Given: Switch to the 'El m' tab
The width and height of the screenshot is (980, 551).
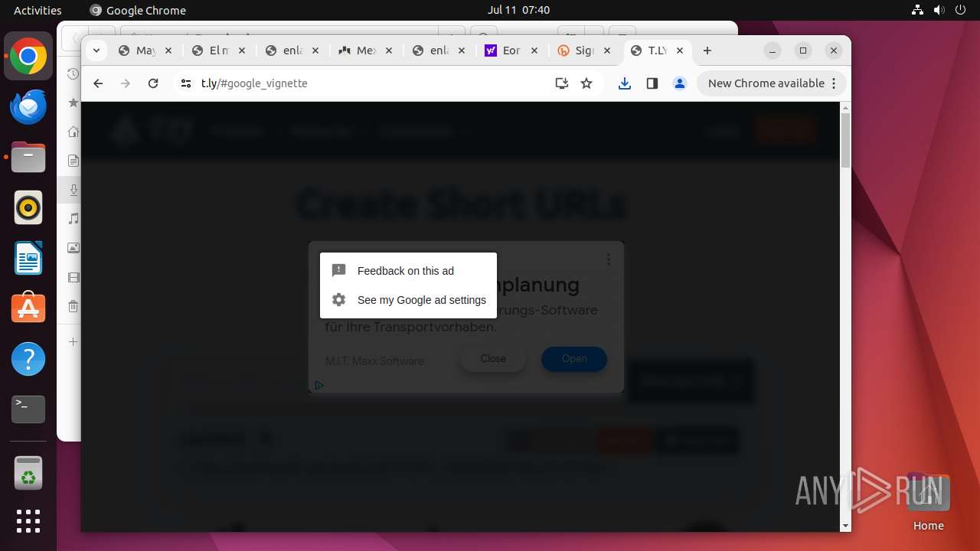Looking at the screenshot, I should (219, 51).
